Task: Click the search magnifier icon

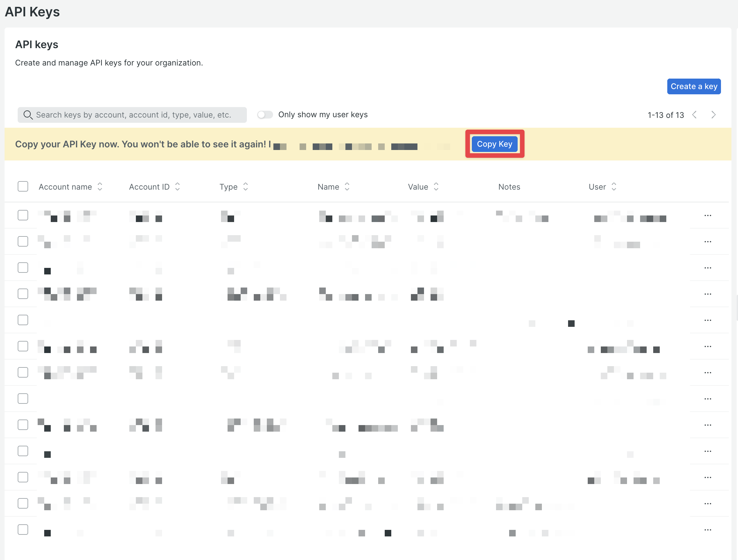Action: tap(28, 115)
